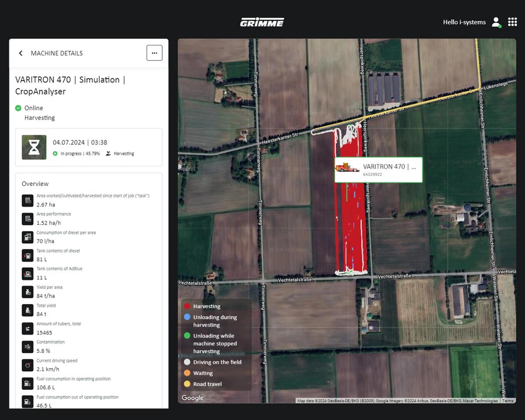Click the Area performance icon

tap(28, 219)
